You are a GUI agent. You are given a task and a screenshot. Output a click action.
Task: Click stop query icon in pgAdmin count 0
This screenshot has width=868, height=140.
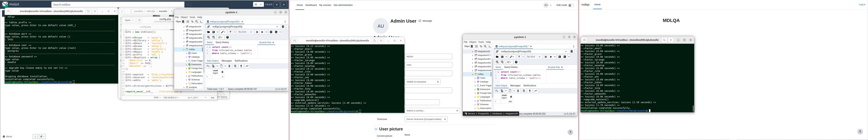click(x=257, y=32)
